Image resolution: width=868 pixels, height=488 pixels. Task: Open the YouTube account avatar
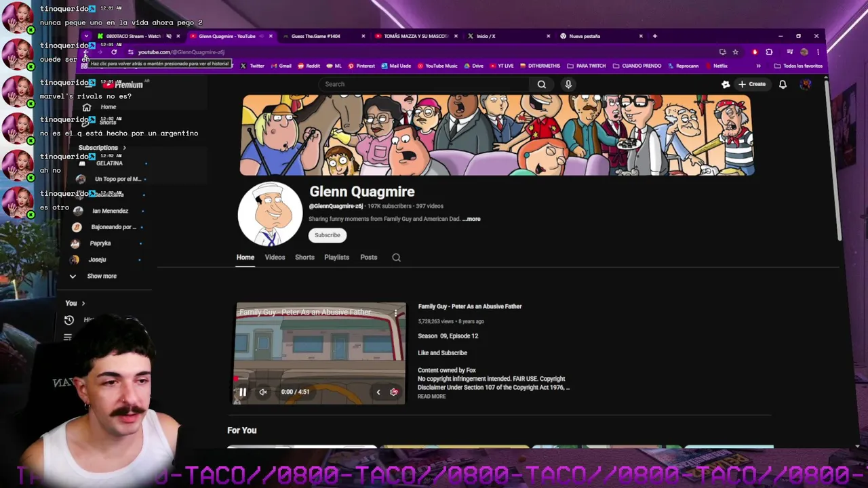tap(806, 84)
